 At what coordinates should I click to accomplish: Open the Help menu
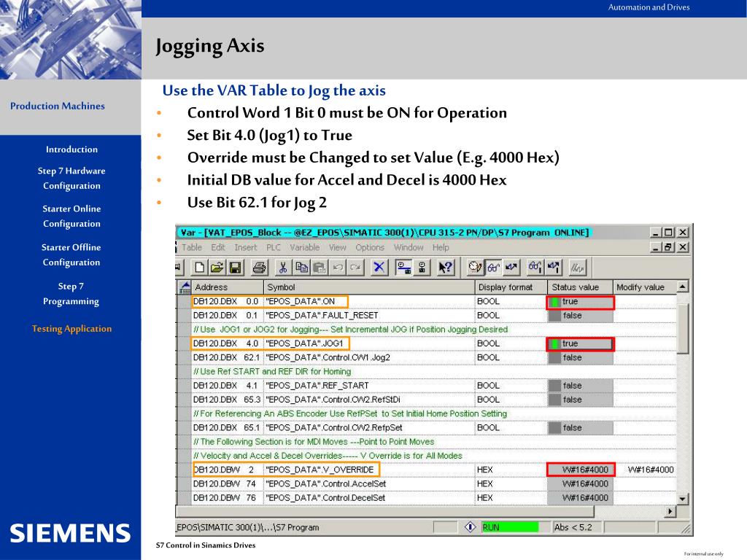[x=441, y=248]
